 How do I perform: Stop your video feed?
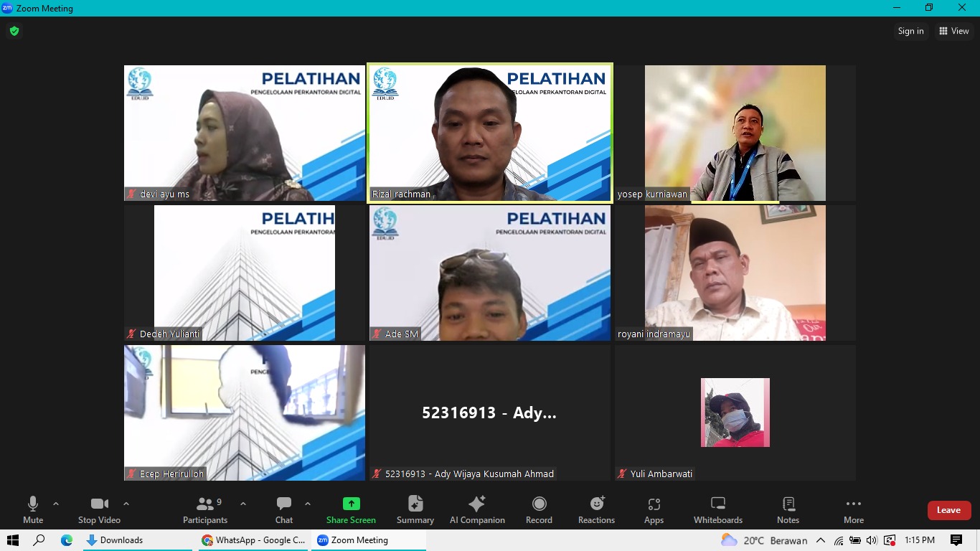(99, 509)
